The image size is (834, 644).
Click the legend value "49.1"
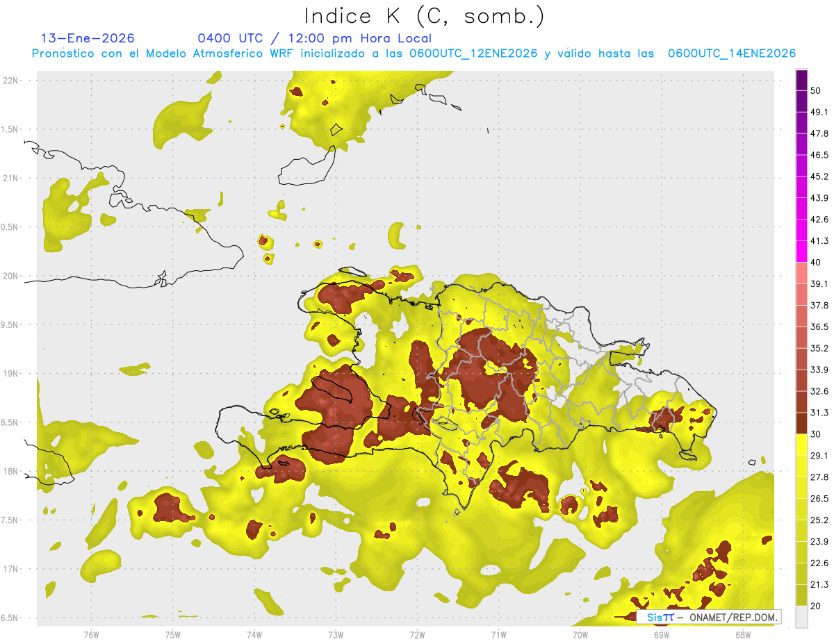pyautogui.click(x=819, y=112)
